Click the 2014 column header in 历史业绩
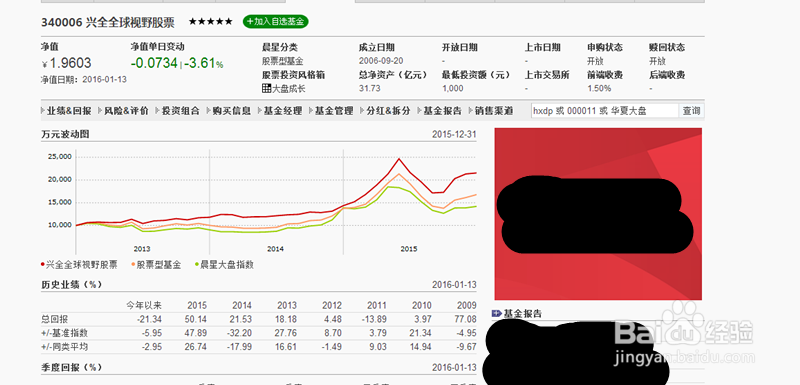Viewport: 800px width, 385px height. (242, 306)
